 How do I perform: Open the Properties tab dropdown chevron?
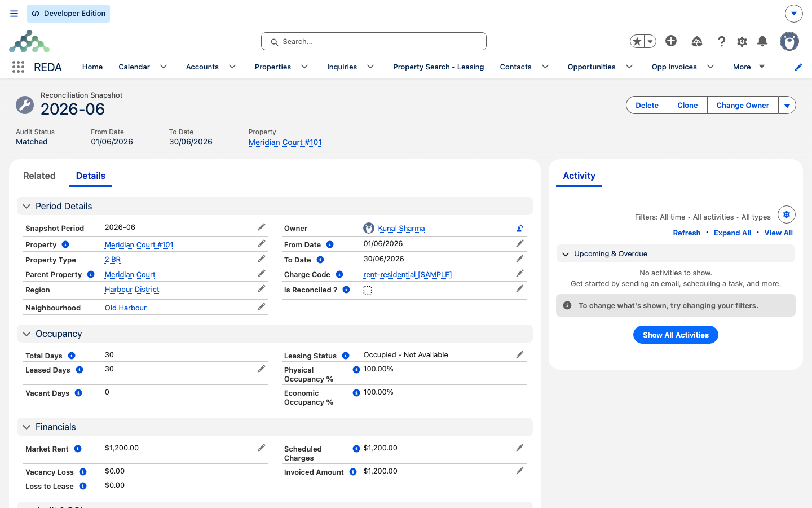(x=304, y=67)
